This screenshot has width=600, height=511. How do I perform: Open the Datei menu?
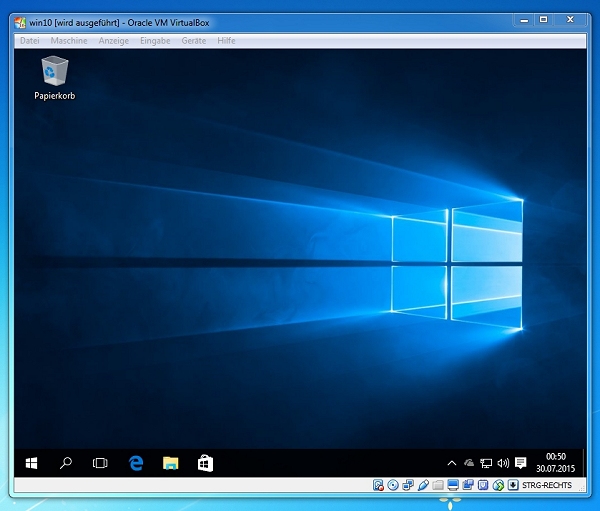point(29,41)
